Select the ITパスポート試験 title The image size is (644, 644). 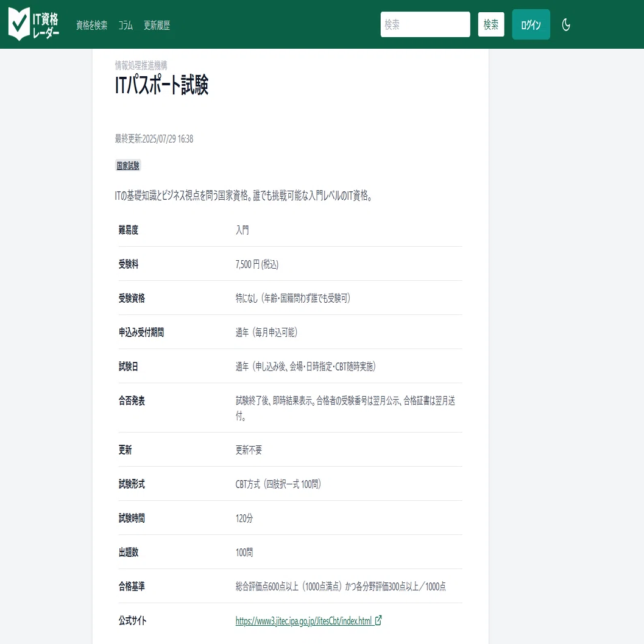[x=161, y=85]
